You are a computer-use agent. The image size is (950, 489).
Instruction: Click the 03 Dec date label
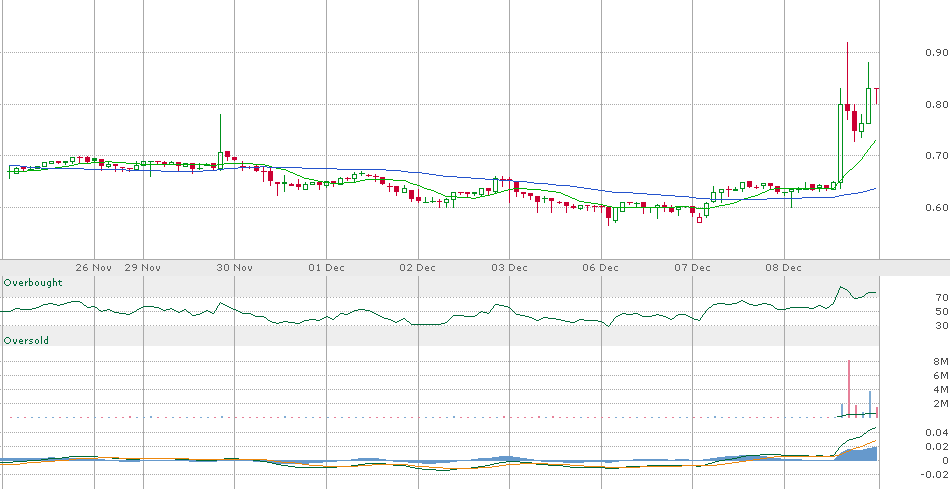509,267
